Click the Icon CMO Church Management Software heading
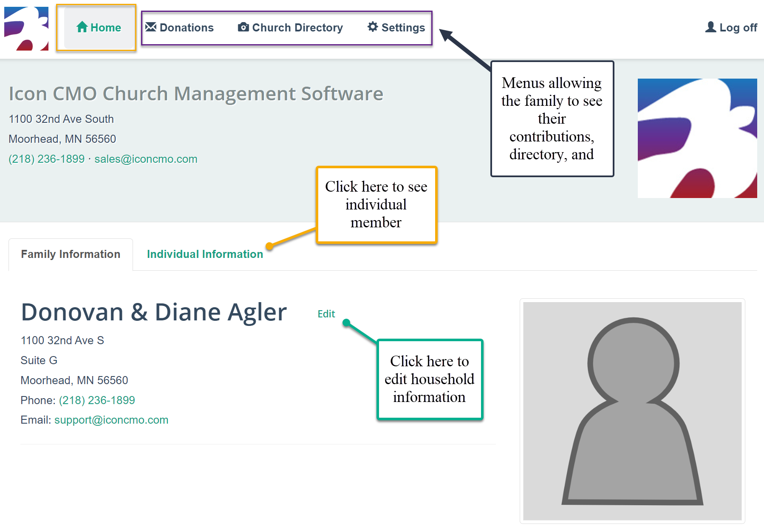This screenshot has width=764, height=532. coord(196,93)
